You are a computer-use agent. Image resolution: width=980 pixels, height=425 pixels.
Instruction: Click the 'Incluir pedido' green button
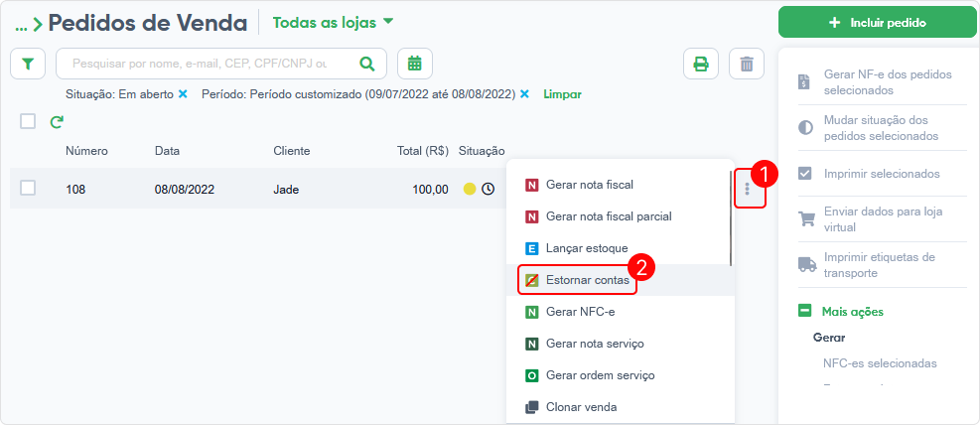point(877,23)
